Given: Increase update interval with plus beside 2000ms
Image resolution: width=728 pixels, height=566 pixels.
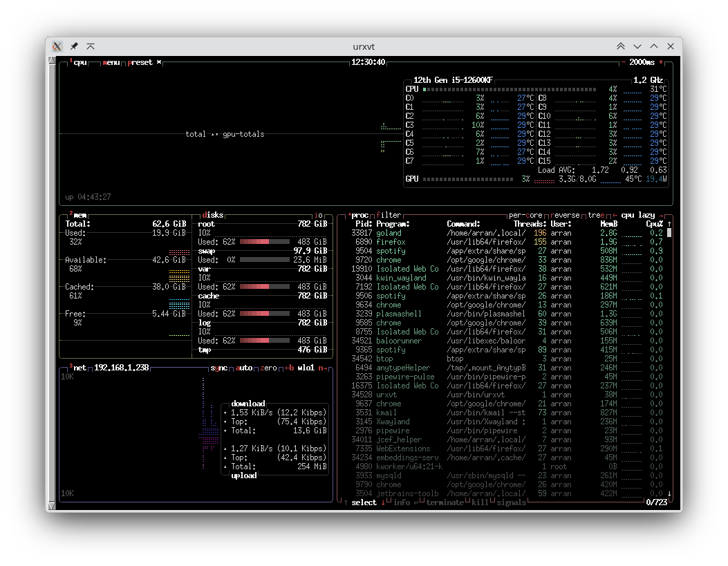Looking at the screenshot, I should click(x=661, y=62).
